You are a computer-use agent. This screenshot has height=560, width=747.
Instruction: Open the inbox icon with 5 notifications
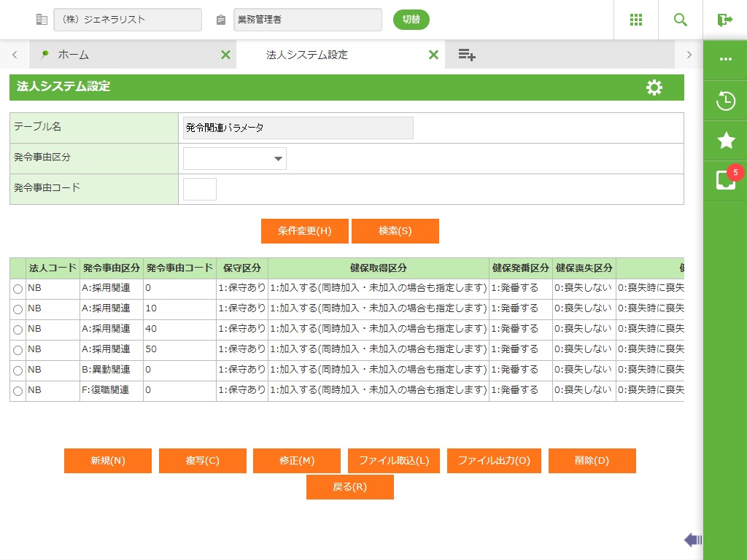coord(725,180)
